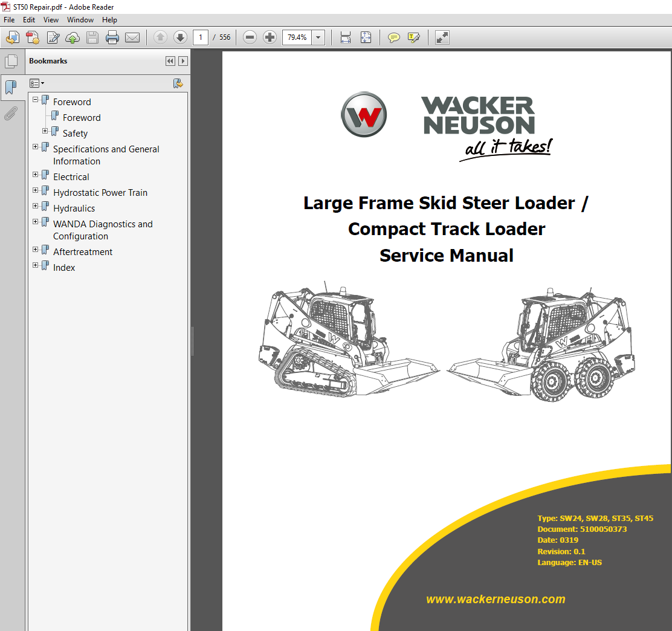The height and width of the screenshot is (631, 672).
Task: Select the Electrical bookmark
Action: point(71,176)
